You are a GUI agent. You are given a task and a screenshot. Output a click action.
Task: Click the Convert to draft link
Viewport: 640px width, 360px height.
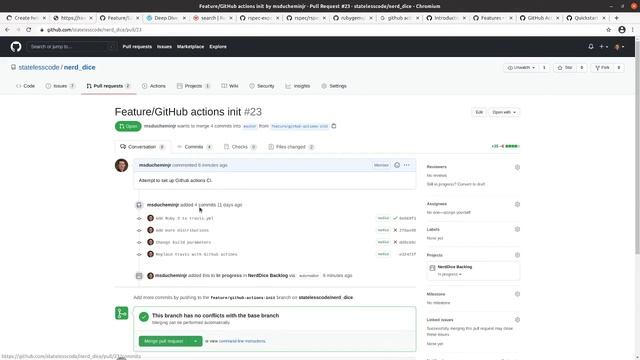[x=471, y=184]
